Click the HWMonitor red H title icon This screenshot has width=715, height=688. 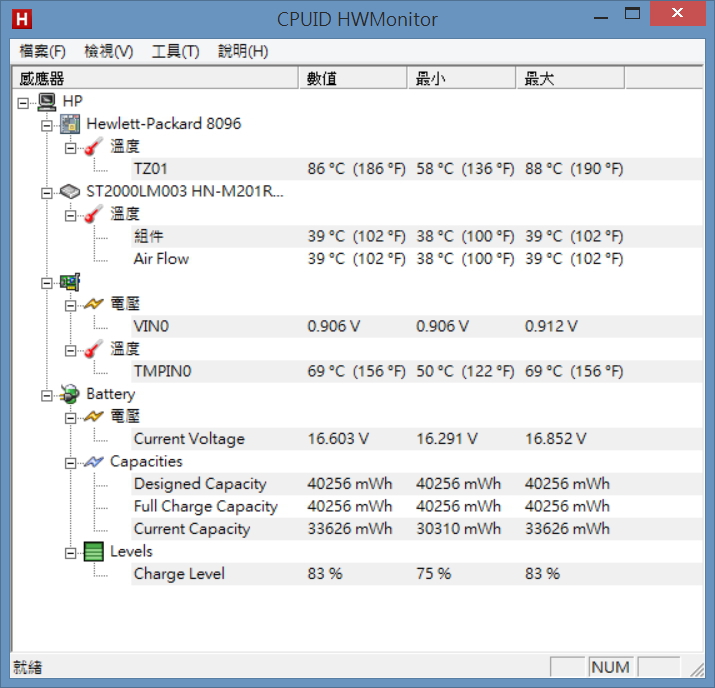pos(19,19)
